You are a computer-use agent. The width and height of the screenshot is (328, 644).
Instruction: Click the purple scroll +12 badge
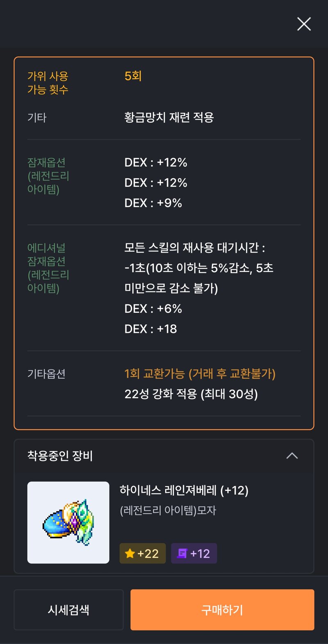pyautogui.click(x=194, y=553)
